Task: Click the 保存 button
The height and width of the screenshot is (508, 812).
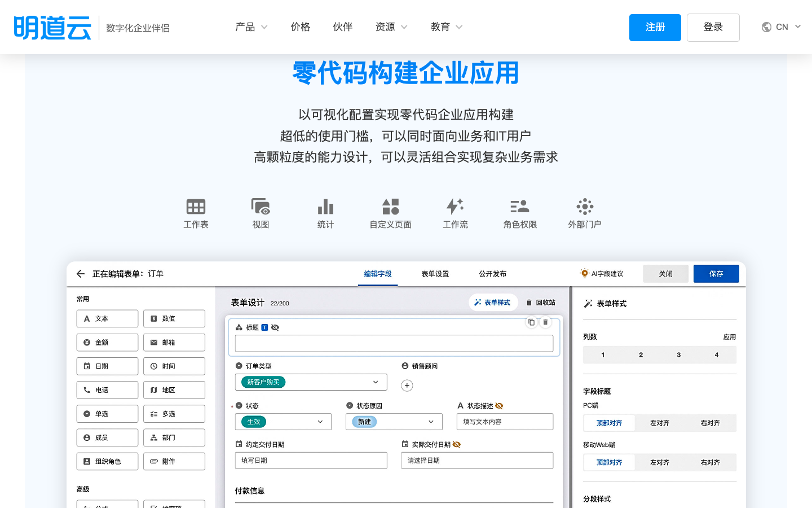Action: pos(716,273)
